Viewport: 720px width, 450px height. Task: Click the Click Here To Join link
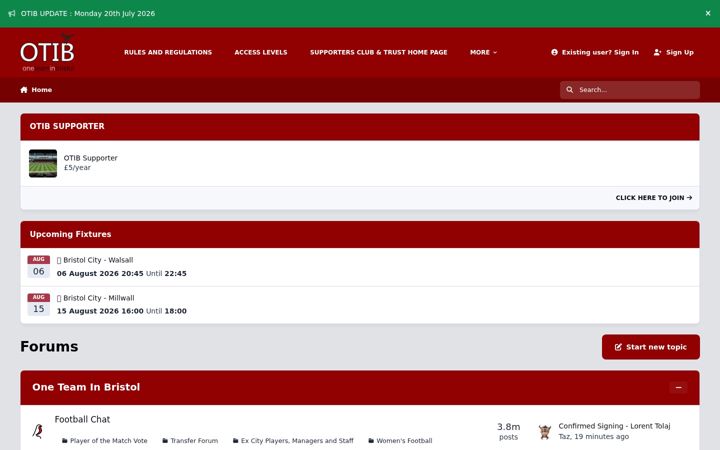(x=654, y=198)
